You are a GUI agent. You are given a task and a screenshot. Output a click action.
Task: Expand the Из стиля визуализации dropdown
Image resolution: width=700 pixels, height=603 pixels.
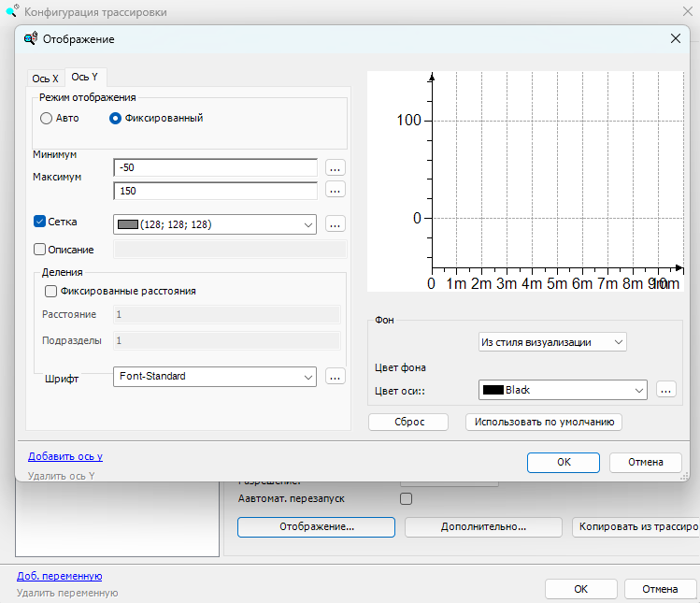click(619, 342)
